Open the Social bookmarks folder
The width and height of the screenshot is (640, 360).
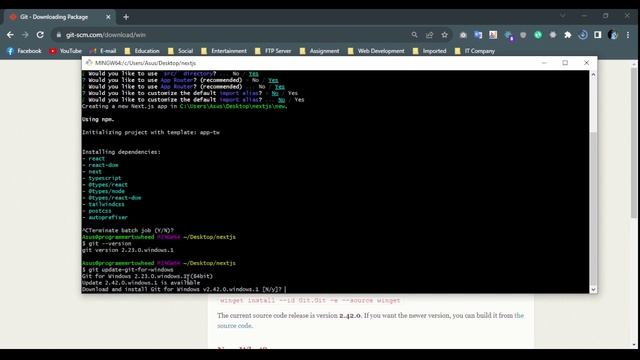pos(180,51)
